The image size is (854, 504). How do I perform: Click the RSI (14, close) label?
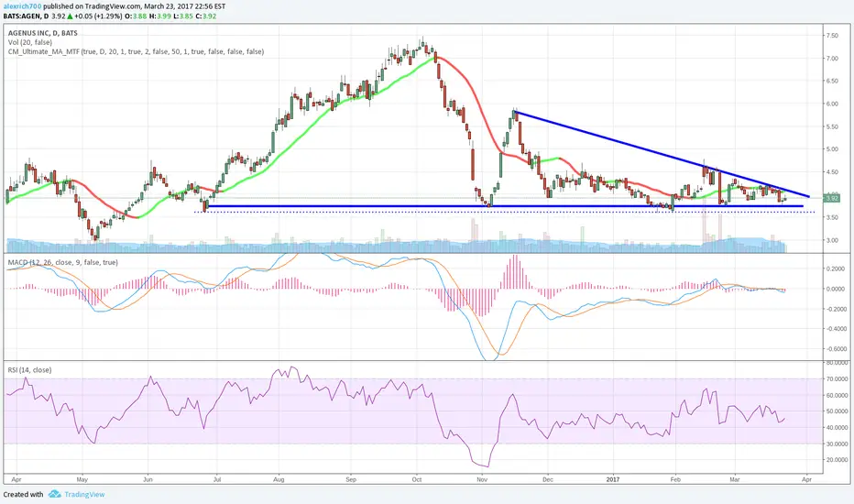[29, 369]
